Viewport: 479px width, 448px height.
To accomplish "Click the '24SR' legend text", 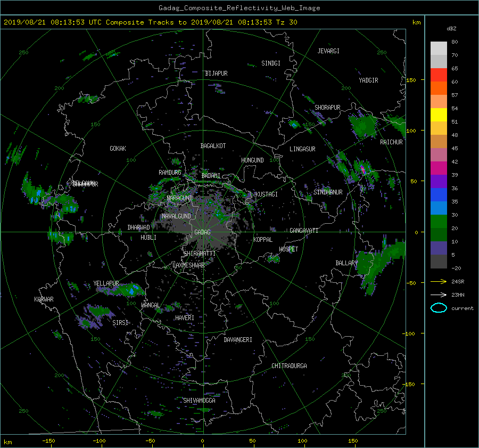I will point(458,282).
